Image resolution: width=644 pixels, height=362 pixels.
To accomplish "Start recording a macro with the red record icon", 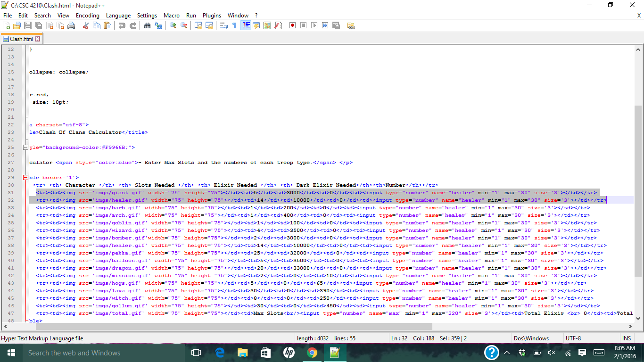I will coord(292,25).
